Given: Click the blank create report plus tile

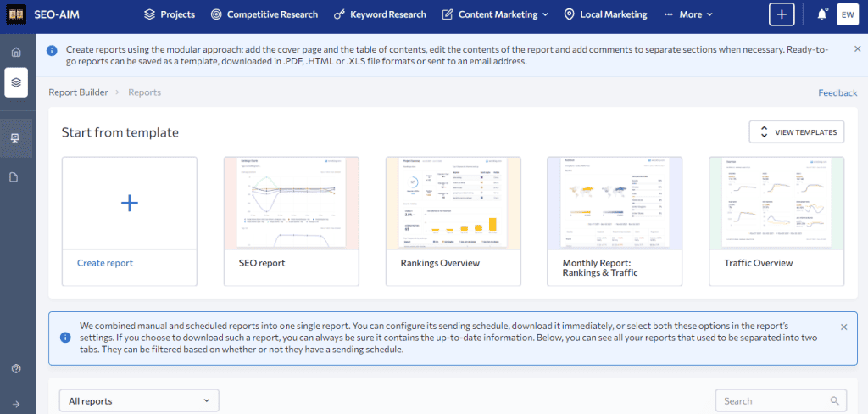Looking at the screenshot, I should [x=130, y=203].
